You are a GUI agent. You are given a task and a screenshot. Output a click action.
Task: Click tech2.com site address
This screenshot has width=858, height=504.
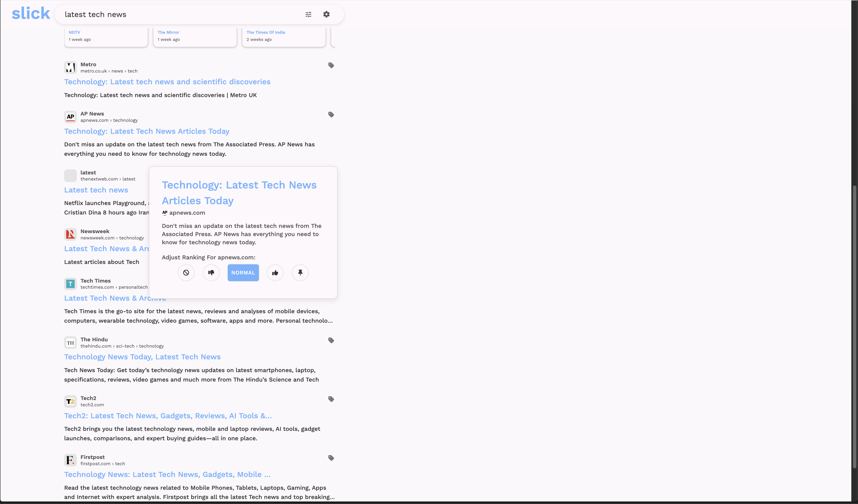(92, 405)
